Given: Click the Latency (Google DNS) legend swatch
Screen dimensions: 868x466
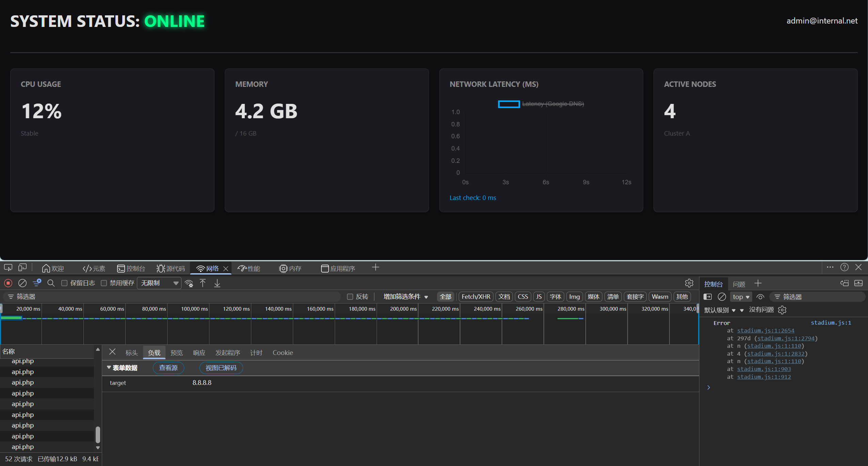Looking at the screenshot, I should 509,104.
